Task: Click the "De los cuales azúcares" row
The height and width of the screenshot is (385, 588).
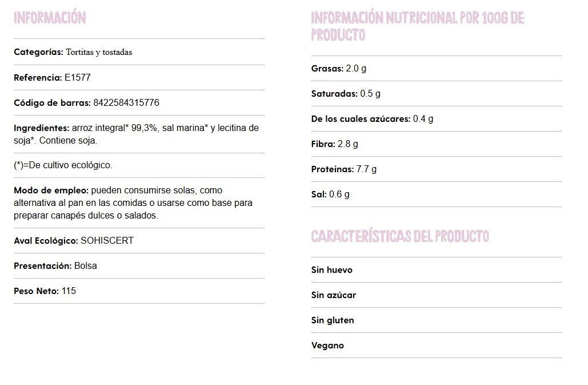Action: [372, 119]
